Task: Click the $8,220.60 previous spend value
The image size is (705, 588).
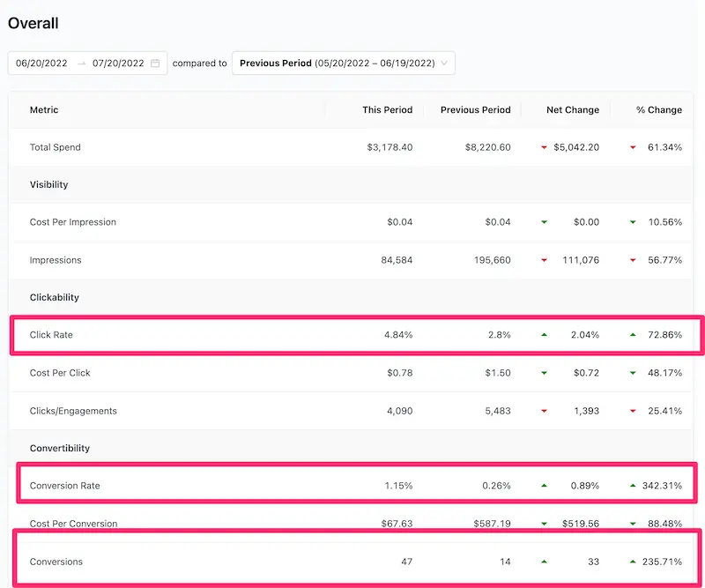Action: pos(487,147)
